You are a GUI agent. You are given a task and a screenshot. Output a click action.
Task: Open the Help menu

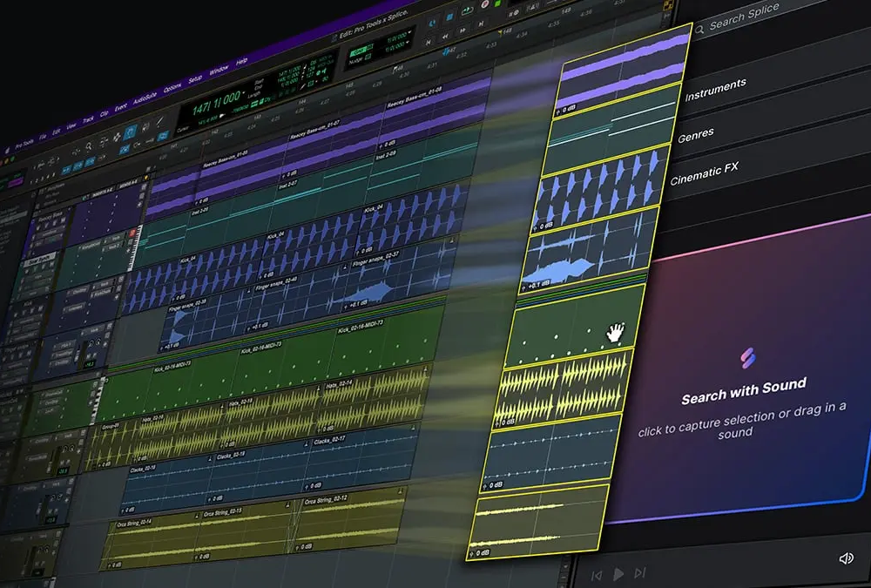(241, 62)
